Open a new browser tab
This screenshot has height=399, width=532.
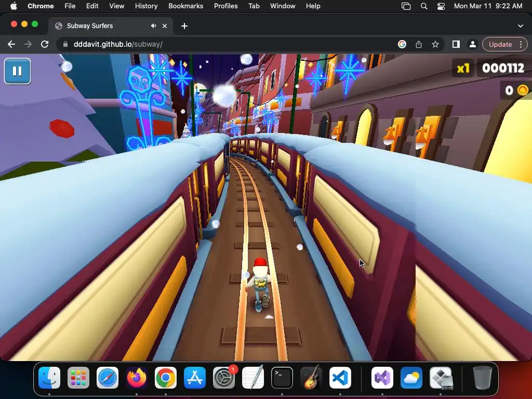pos(184,26)
